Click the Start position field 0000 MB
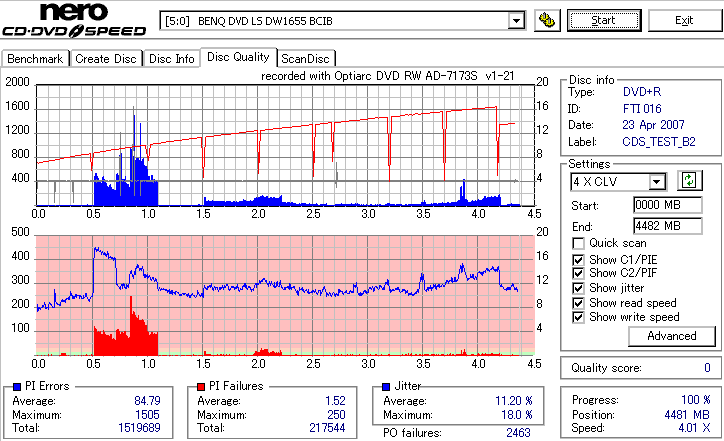Viewport: 724px width, 441px height. coord(668,205)
